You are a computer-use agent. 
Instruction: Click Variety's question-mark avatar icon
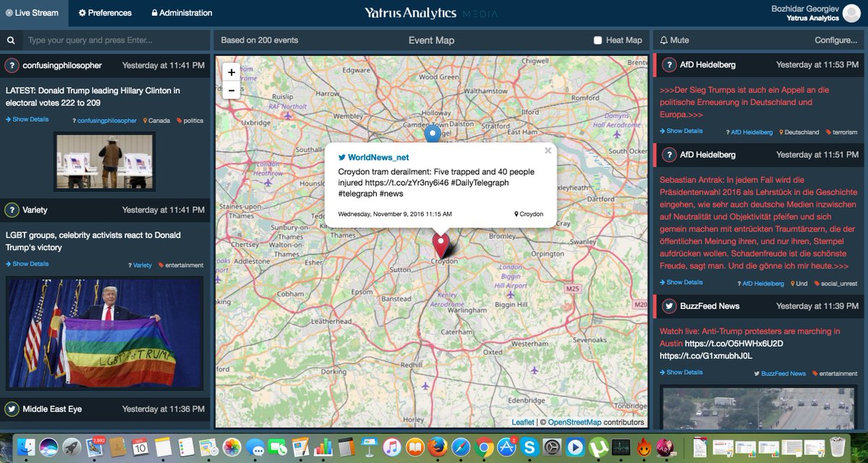click(12, 210)
